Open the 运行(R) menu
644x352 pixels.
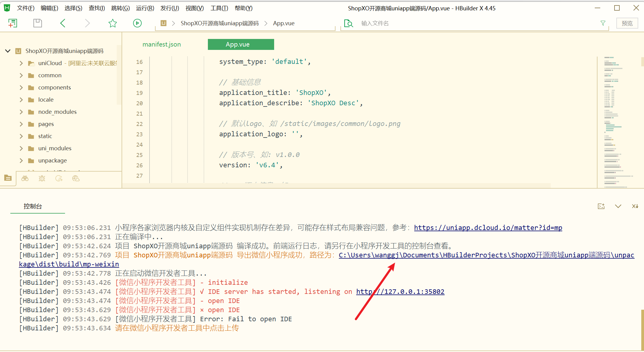(145, 8)
